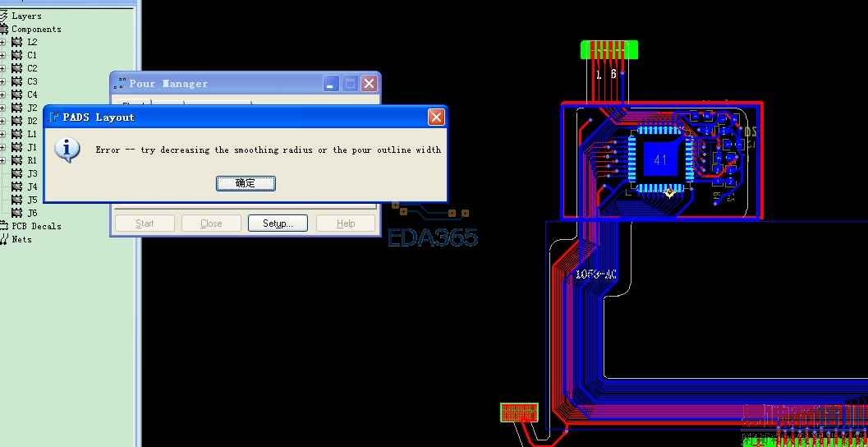The height and width of the screenshot is (447, 868).
Task: Click the PADS Layout dialog title icon
Action: [x=53, y=117]
